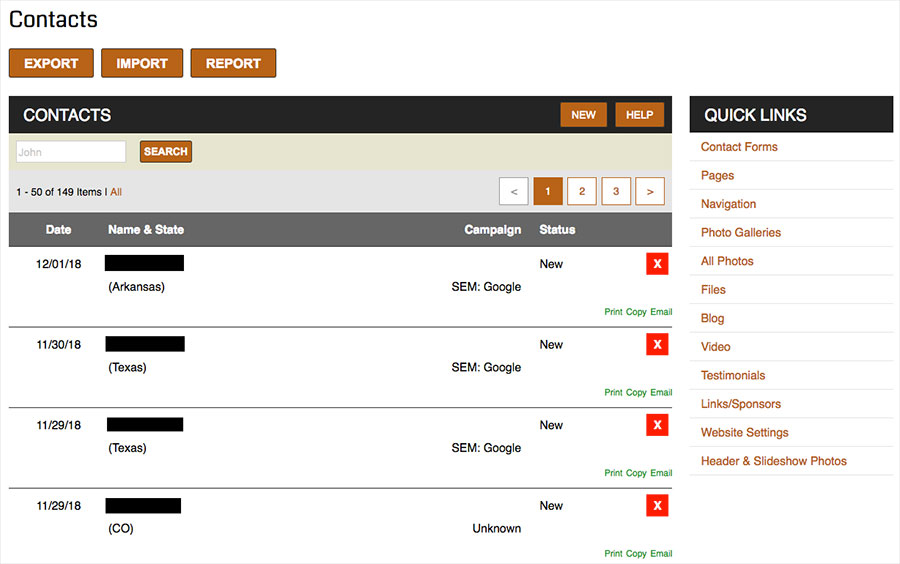Select the 12/01/18 date cell
The height and width of the screenshot is (564, 900).
tap(59, 264)
